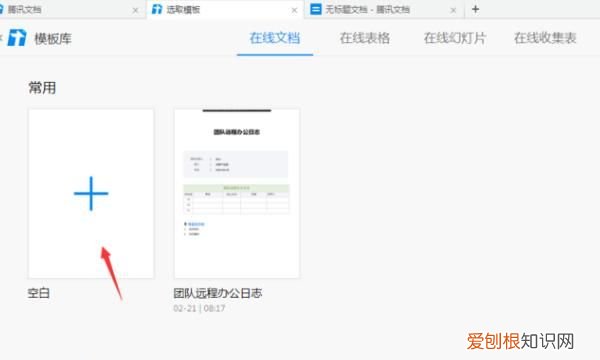Image resolution: width=600 pixels, height=360 pixels.
Task: Open the 在线收集表 category tab
Action: tap(545, 38)
